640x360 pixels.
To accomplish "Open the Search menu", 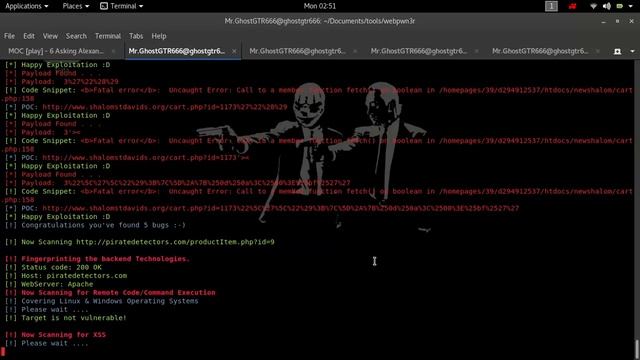I will click(76, 36).
